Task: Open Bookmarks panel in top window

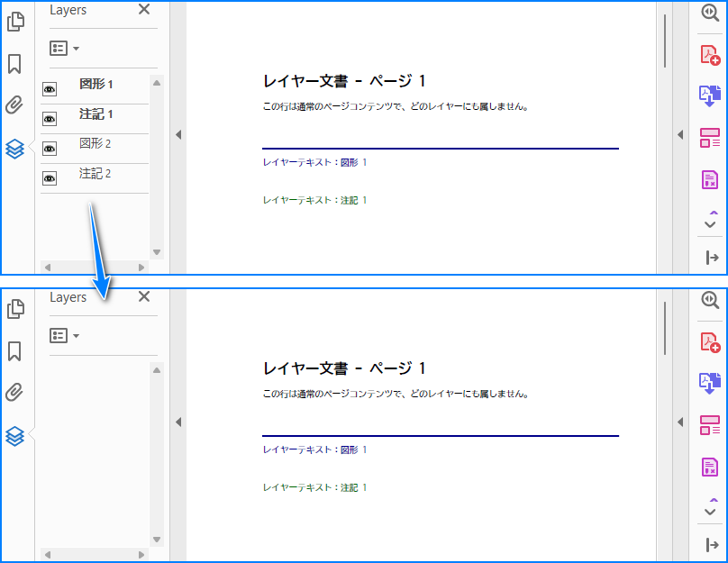Action: click(14, 64)
